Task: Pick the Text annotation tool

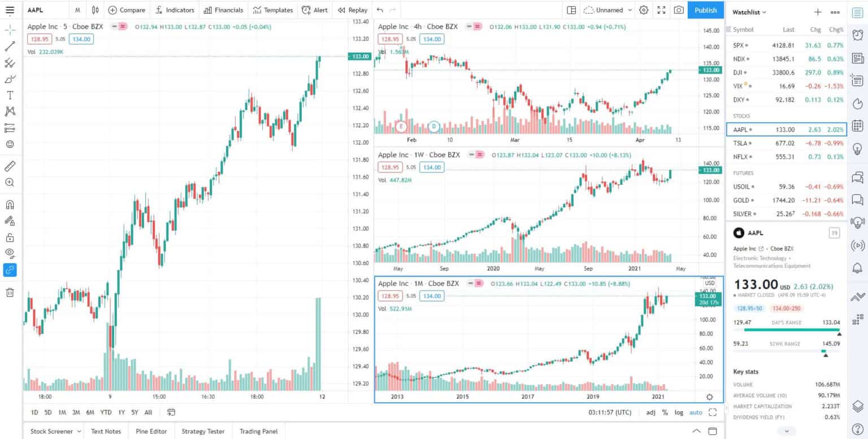Action: point(10,95)
